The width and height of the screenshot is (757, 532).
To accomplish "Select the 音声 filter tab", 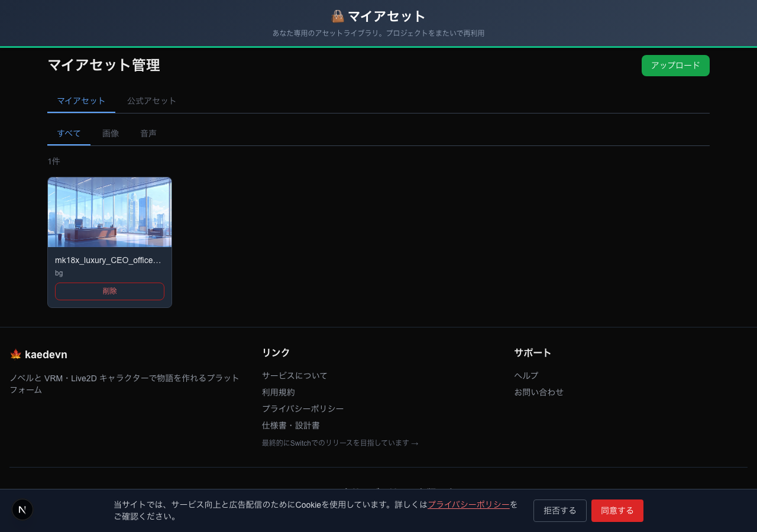I will pyautogui.click(x=148, y=134).
